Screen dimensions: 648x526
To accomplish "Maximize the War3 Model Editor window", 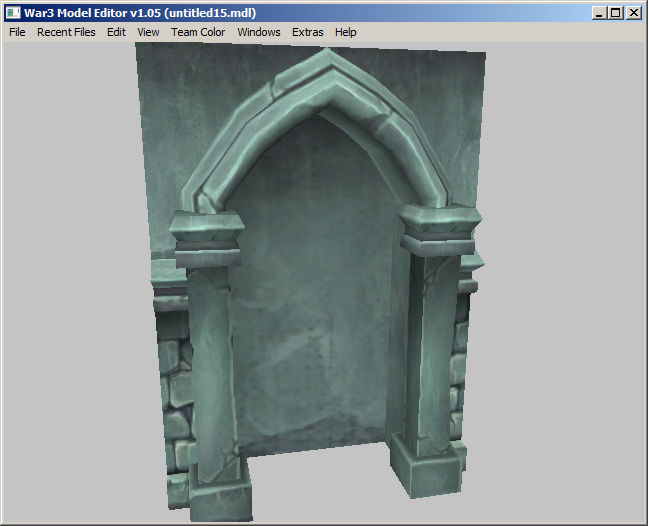I will pyautogui.click(x=615, y=13).
